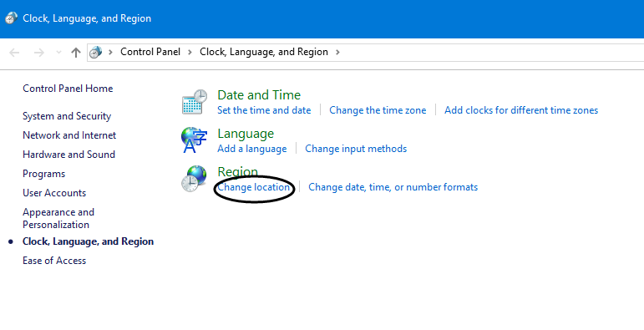Expand the chevron after Control Panel breadcrumb
644x330 pixels.
coord(190,52)
